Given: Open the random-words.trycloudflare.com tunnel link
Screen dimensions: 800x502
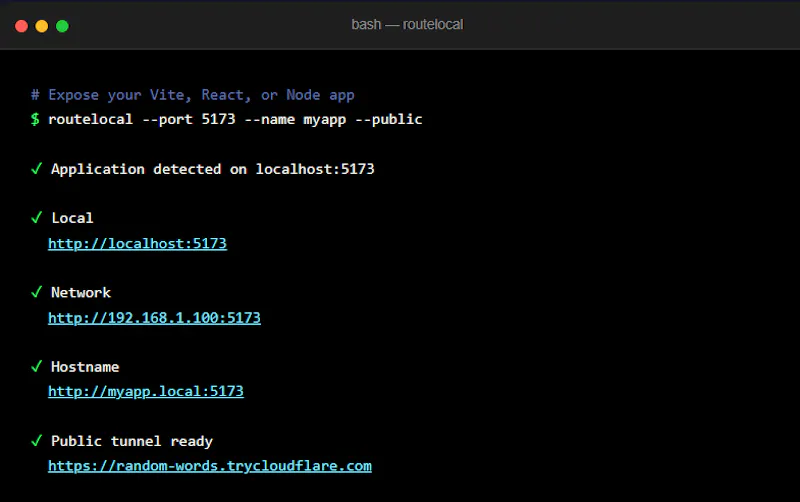Looking at the screenshot, I should (x=210, y=466).
